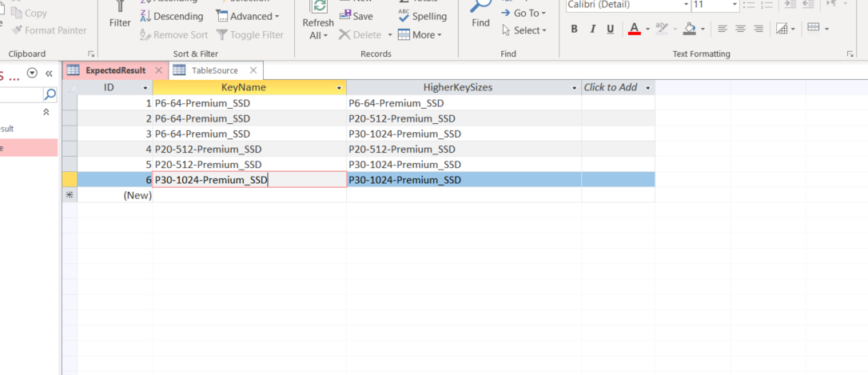Open the HigherKeySizes column filter dropdown
Image resolution: width=868 pixels, height=375 pixels.
(x=574, y=87)
